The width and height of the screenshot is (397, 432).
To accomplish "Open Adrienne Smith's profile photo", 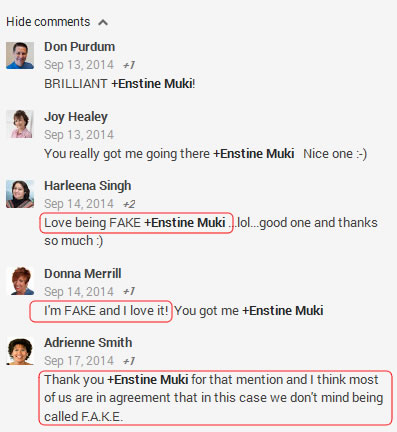I will coord(20,351).
